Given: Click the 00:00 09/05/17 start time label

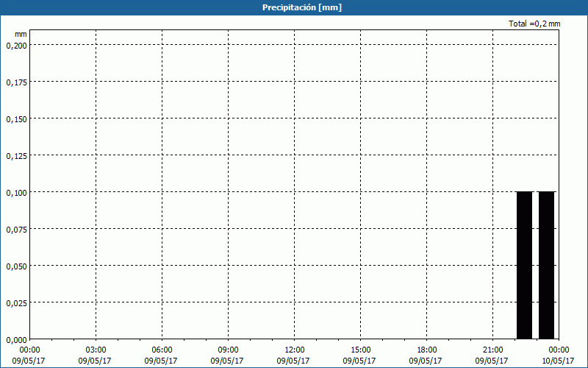Looking at the screenshot, I should pyautogui.click(x=29, y=355).
